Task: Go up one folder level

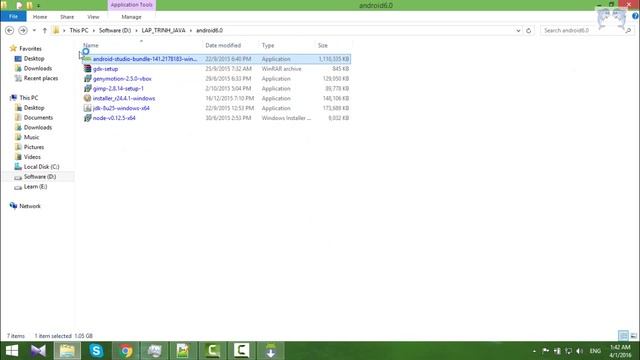Action: coord(44,31)
